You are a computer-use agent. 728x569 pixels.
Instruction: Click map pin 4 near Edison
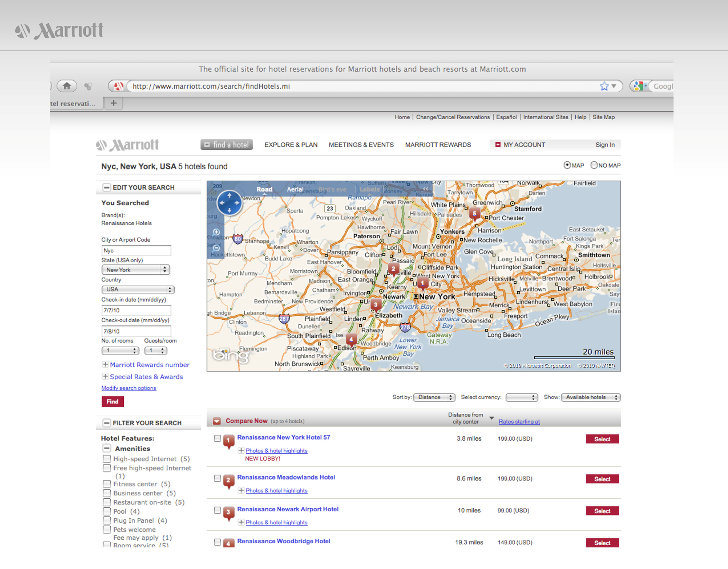tap(351, 339)
